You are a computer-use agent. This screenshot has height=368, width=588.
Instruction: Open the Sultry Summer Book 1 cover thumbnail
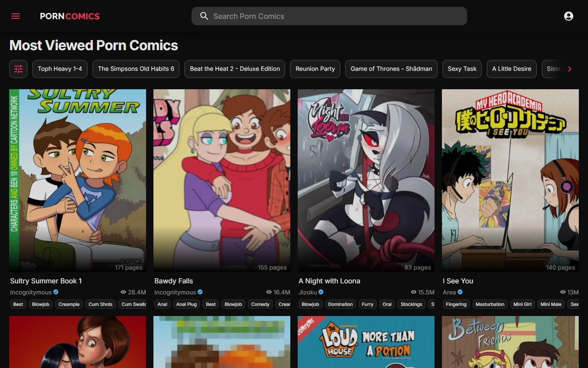pos(78,179)
